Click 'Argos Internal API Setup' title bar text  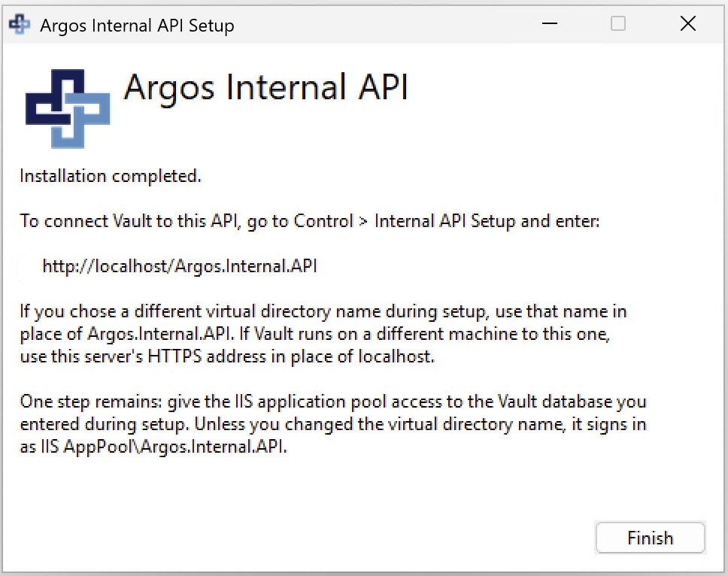137,26
